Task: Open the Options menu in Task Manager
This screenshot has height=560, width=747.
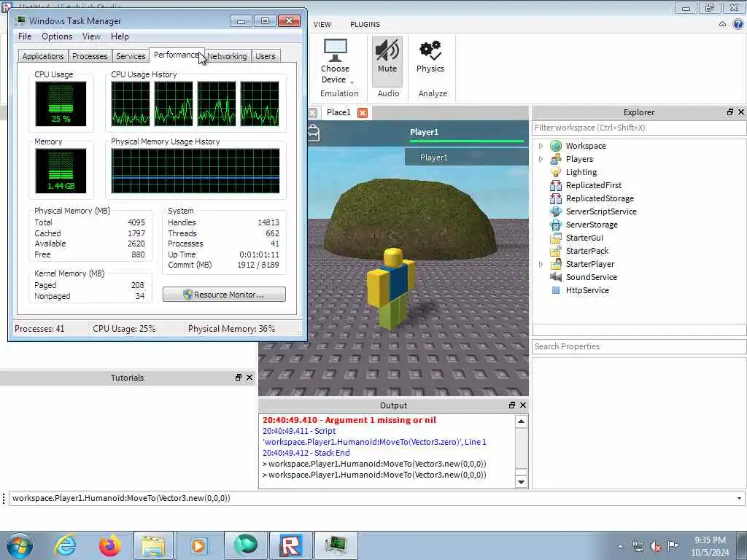Action: (x=57, y=36)
